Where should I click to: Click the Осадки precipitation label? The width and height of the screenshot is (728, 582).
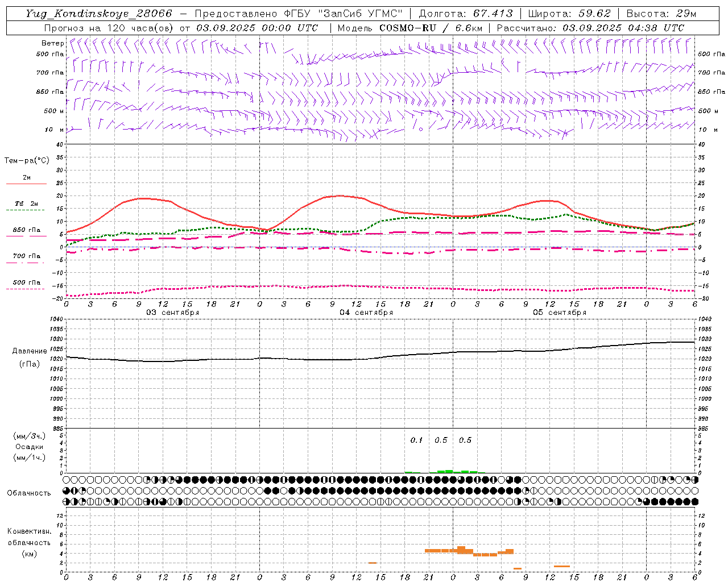pos(29,447)
